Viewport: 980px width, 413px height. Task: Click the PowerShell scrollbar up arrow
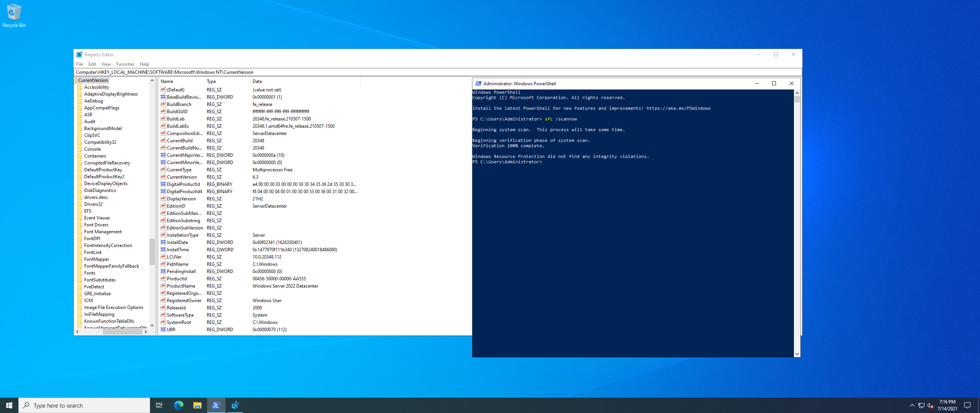point(797,93)
